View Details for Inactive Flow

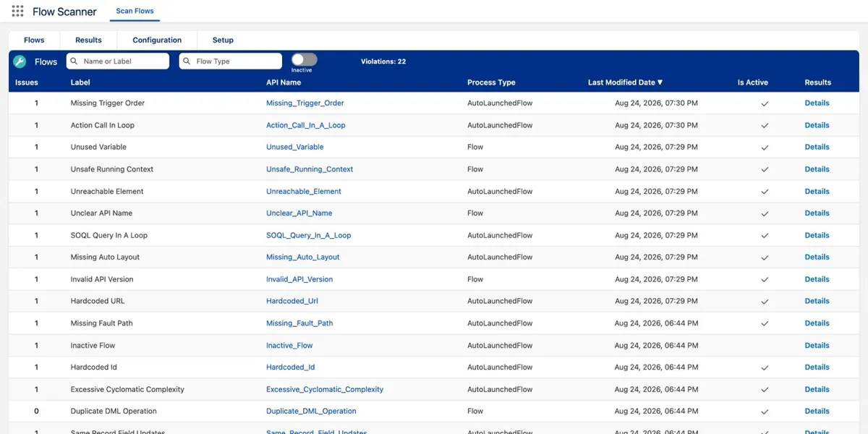point(817,346)
